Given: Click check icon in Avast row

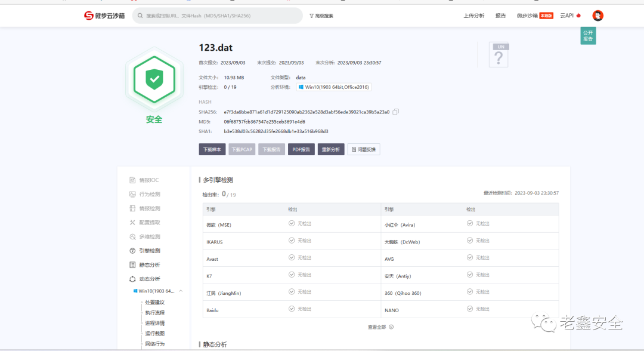Looking at the screenshot, I should (292, 257).
